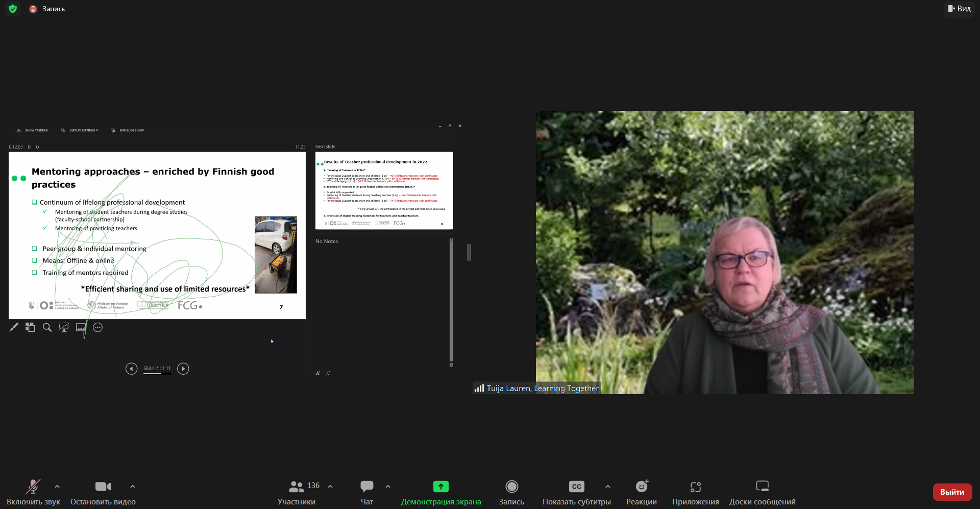Click the notes pane vertical scrollbar

[x=451, y=301]
